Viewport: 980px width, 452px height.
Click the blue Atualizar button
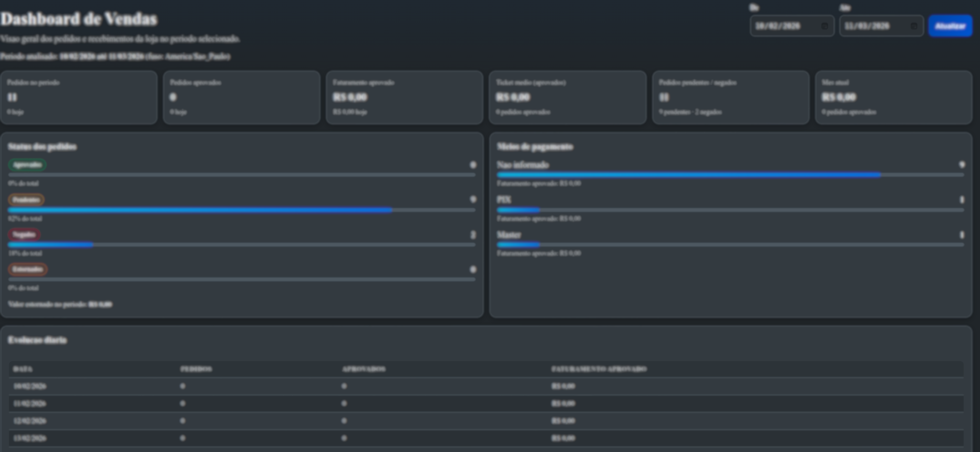(950, 26)
